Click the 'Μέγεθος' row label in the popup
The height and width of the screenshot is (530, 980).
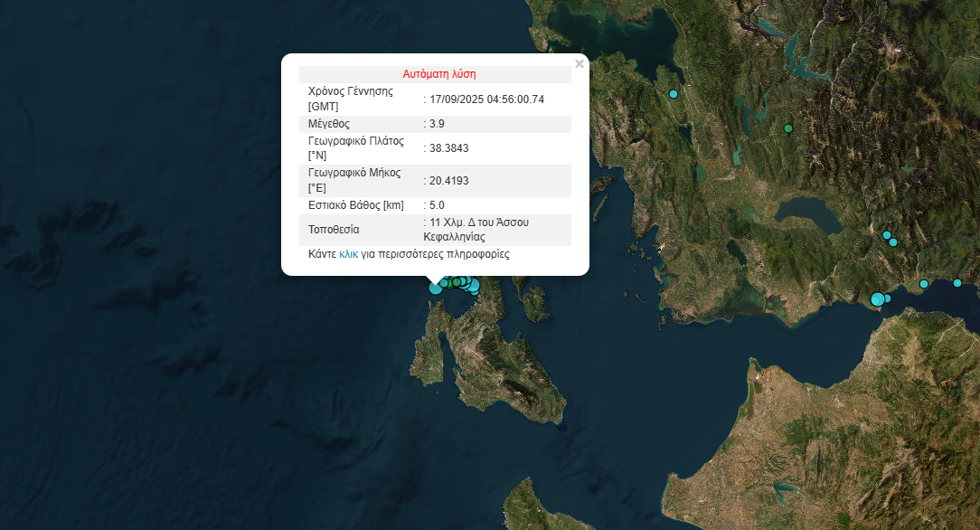tap(329, 124)
